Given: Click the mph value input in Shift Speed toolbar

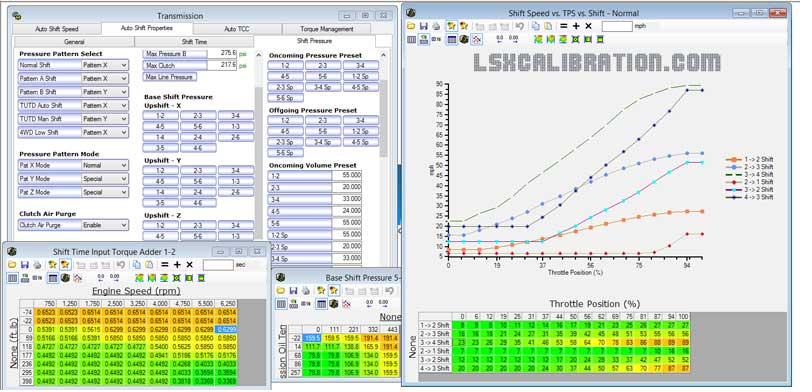Looking at the screenshot, I should [x=617, y=26].
